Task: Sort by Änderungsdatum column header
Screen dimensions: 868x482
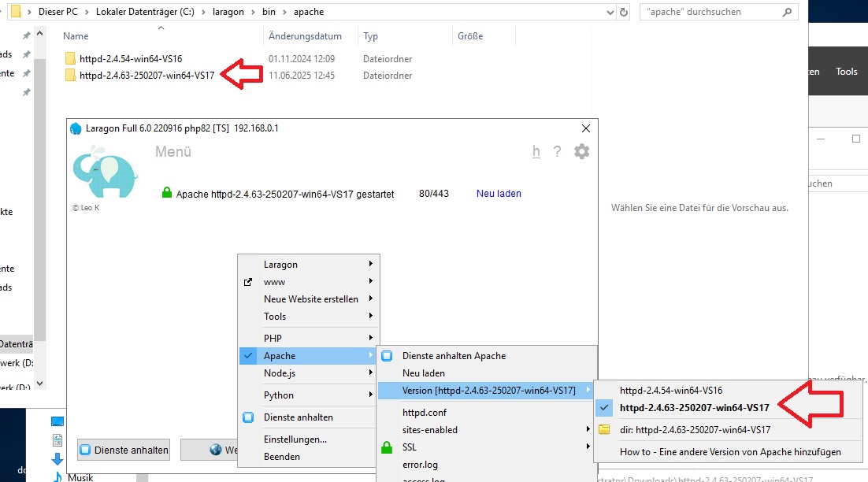Action: (x=305, y=36)
